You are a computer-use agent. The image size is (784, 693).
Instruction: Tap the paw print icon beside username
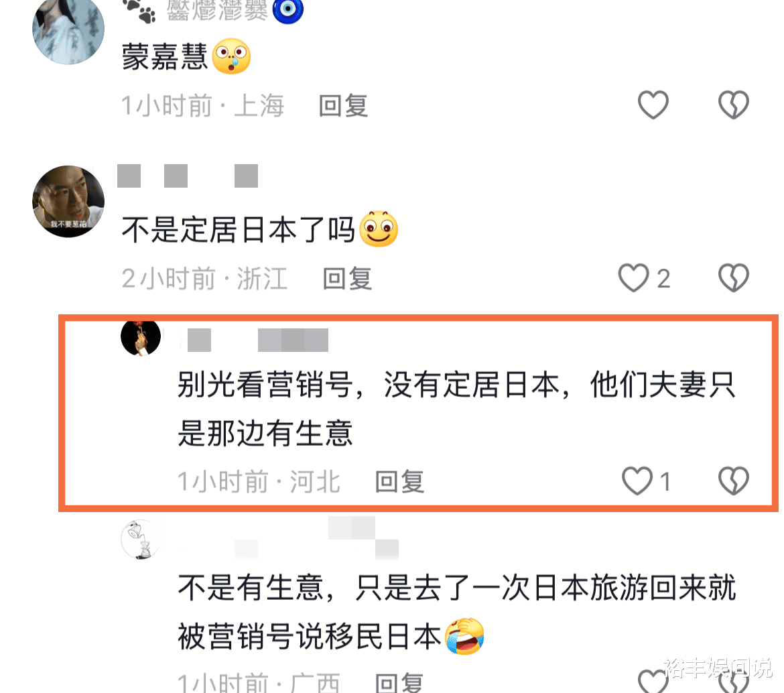139,11
